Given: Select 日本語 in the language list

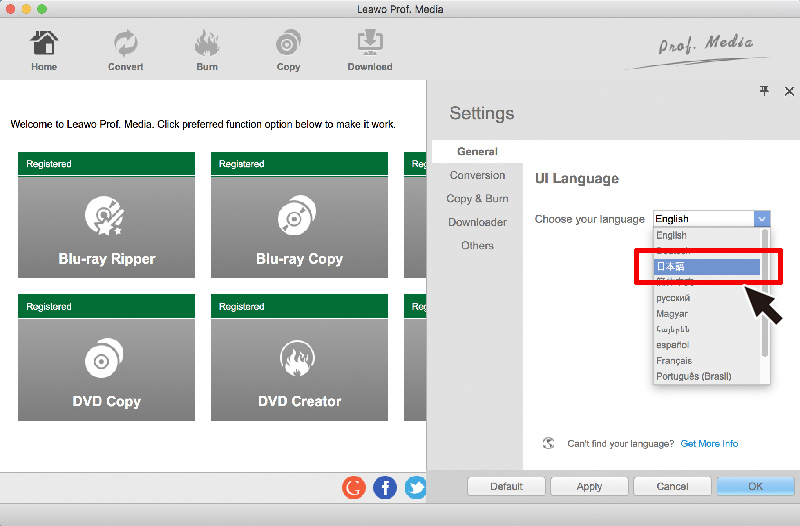Looking at the screenshot, I should (707, 266).
